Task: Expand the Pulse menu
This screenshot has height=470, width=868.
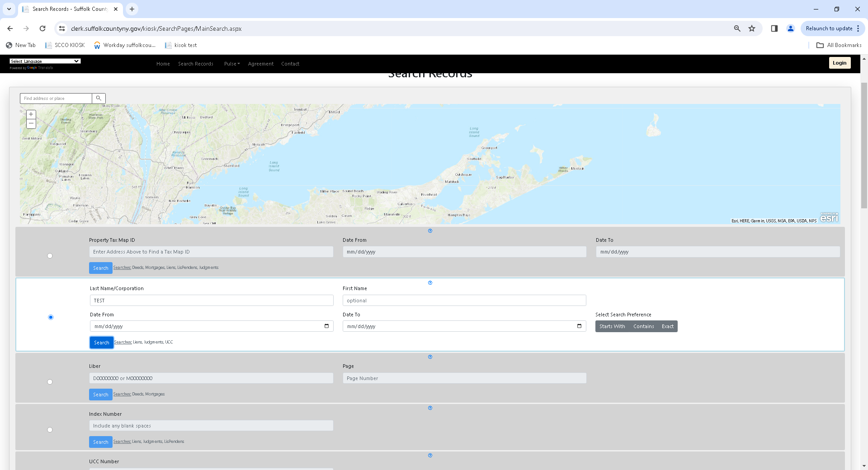Action: point(232,64)
